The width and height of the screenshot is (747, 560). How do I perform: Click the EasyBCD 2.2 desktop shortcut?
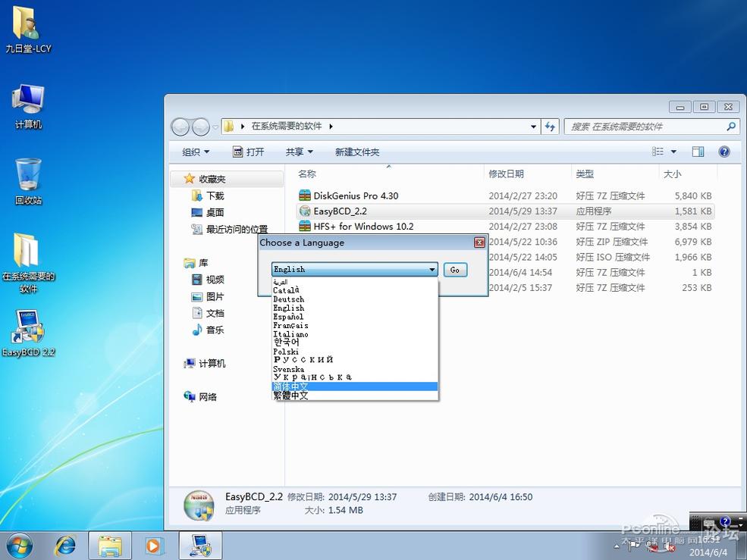(28, 333)
